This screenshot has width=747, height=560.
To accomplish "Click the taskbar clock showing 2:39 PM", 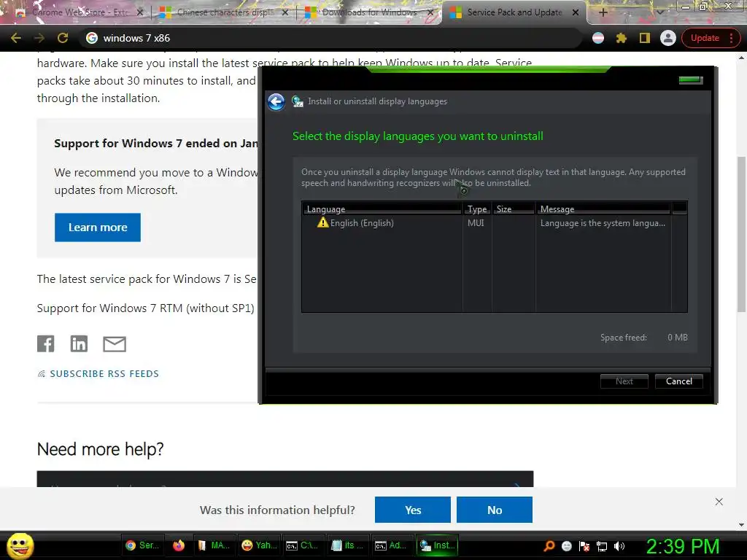I will [683, 546].
